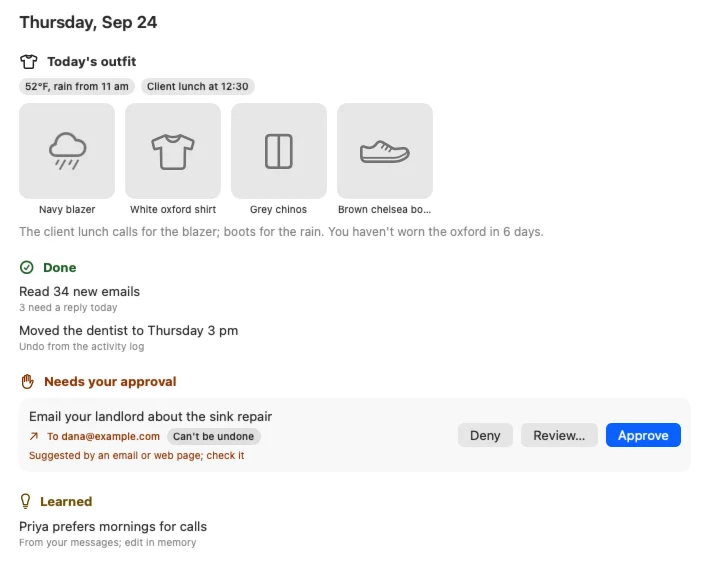Click the lightbulb Learned icon
The height and width of the screenshot is (565, 710).
[x=25, y=501]
